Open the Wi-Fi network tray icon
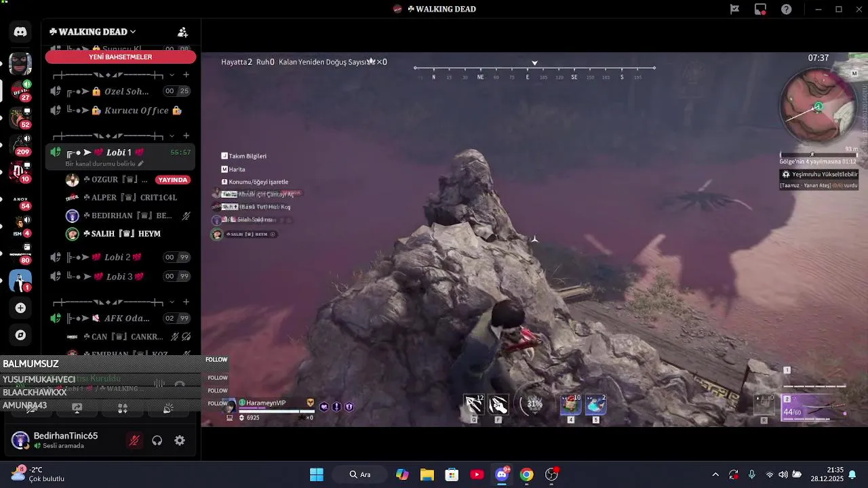 (769, 474)
